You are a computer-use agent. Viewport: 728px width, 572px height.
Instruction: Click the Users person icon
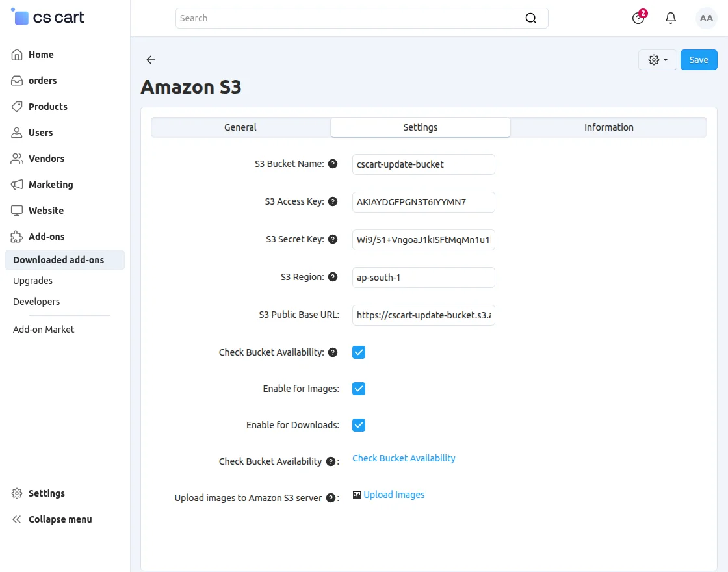click(x=17, y=133)
